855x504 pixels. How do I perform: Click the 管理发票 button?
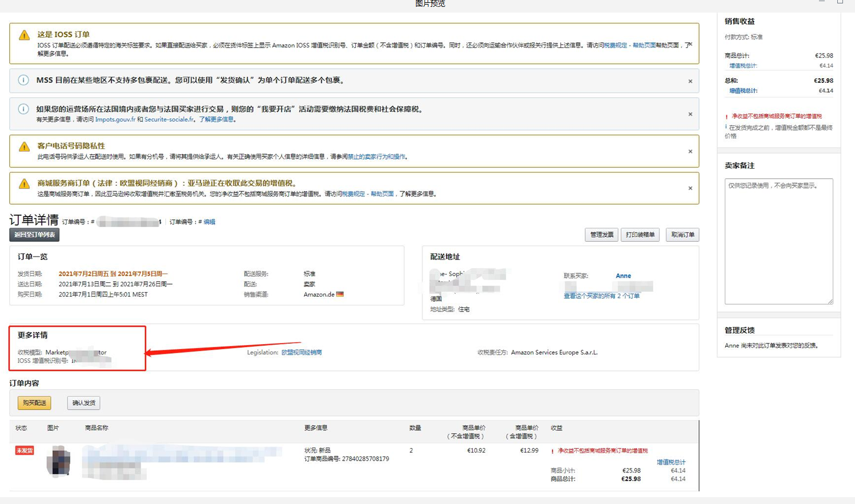click(x=602, y=235)
